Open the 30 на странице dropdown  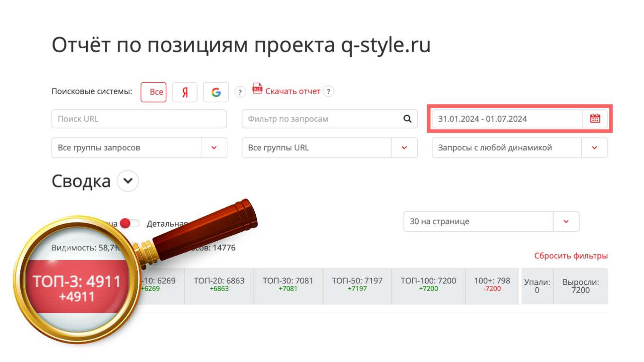click(566, 221)
